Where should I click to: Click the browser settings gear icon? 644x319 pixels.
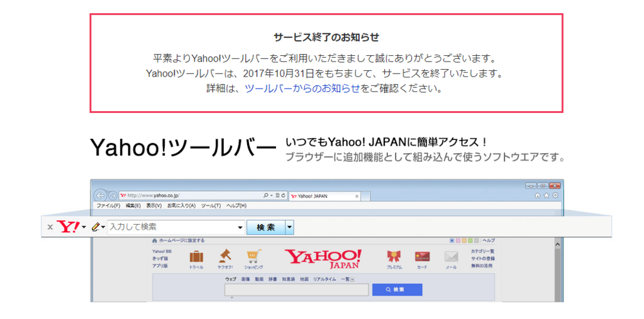click(x=555, y=196)
